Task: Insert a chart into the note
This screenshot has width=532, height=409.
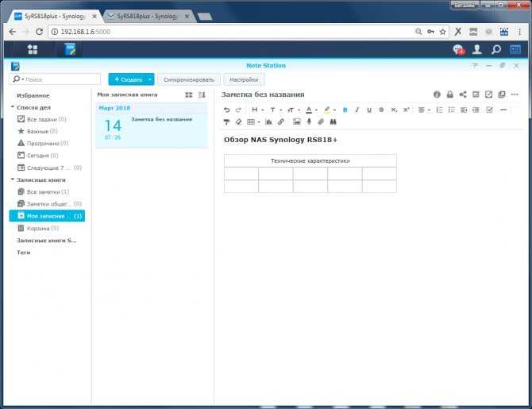Action: [268, 122]
